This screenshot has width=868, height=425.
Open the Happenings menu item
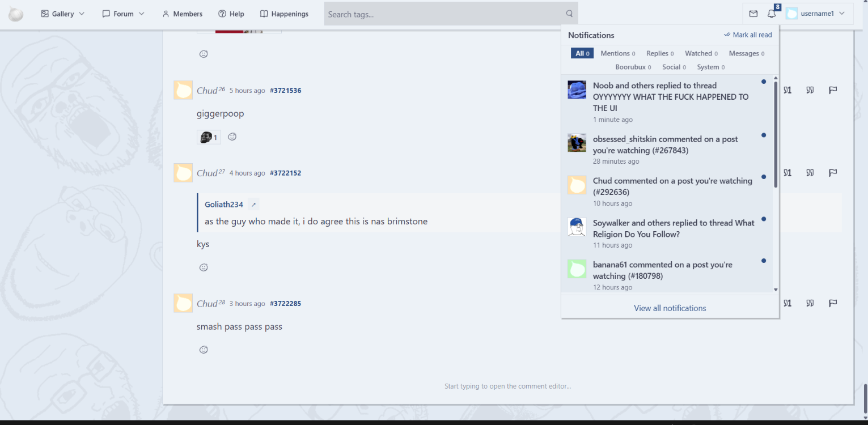(284, 14)
